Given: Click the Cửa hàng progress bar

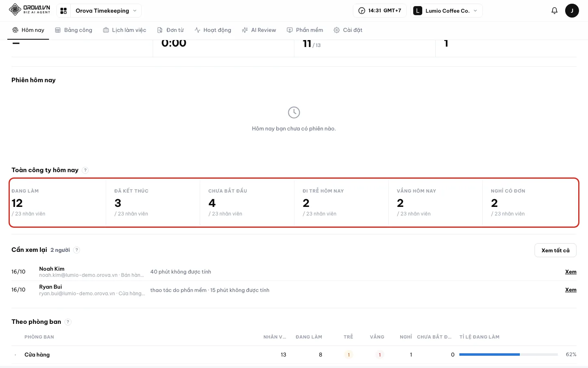Looking at the screenshot, I should point(508,355).
